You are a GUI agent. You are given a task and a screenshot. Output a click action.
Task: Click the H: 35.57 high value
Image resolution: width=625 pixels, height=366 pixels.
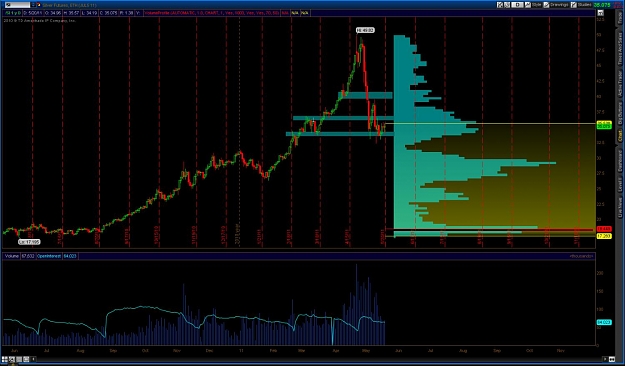click(x=71, y=13)
